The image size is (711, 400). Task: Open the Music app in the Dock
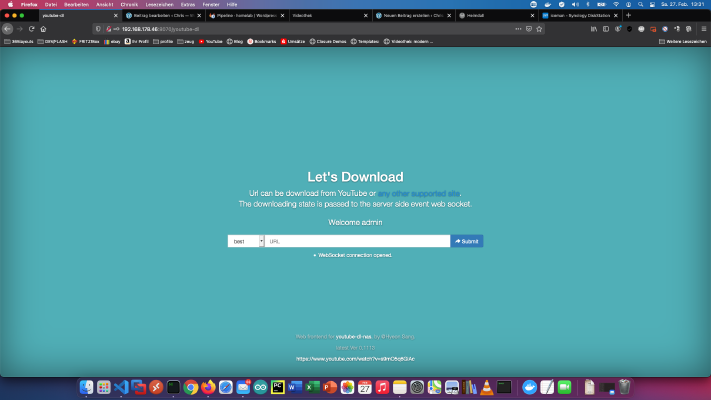[382, 387]
